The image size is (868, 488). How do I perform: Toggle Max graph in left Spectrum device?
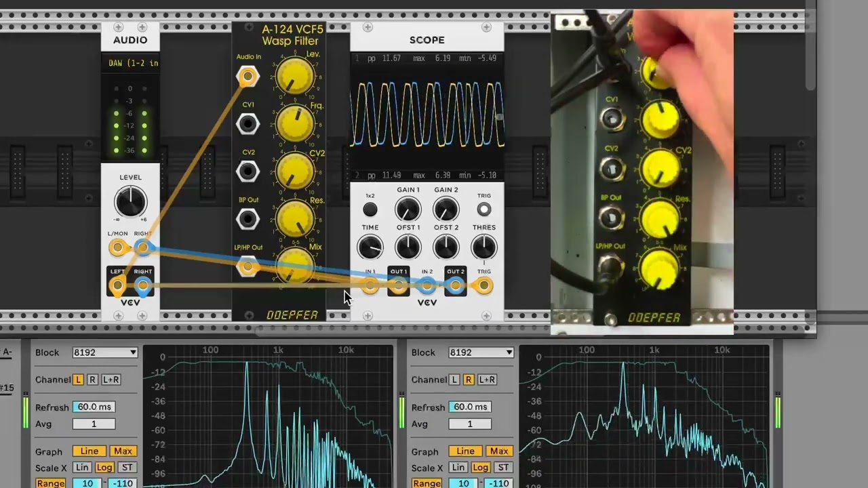pos(123,451)
